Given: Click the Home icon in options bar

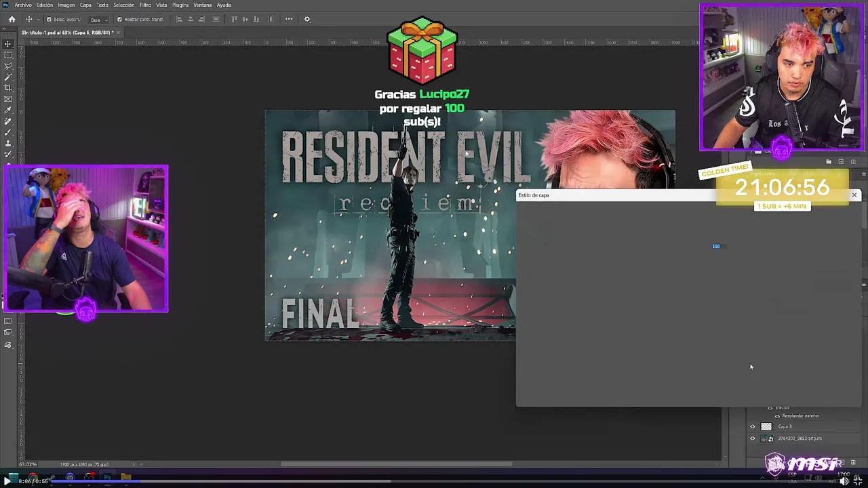Looking at the screenshot, I should click(12, 19).
